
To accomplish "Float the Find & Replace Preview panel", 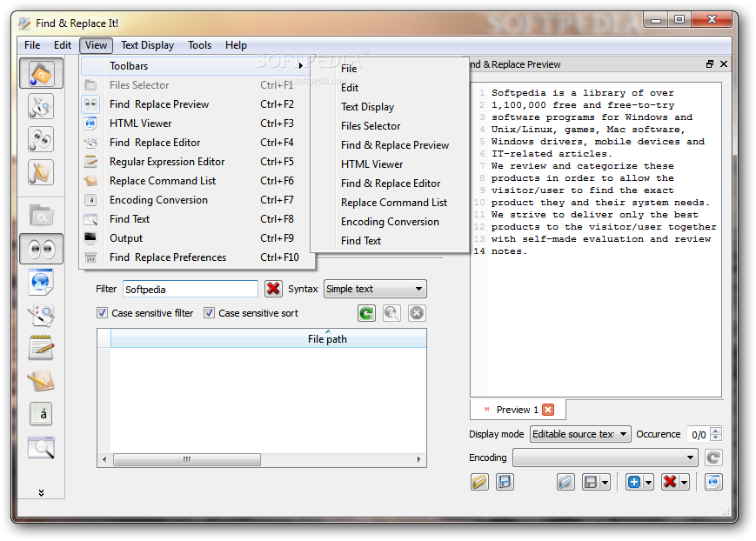I will tap(710, 64).
